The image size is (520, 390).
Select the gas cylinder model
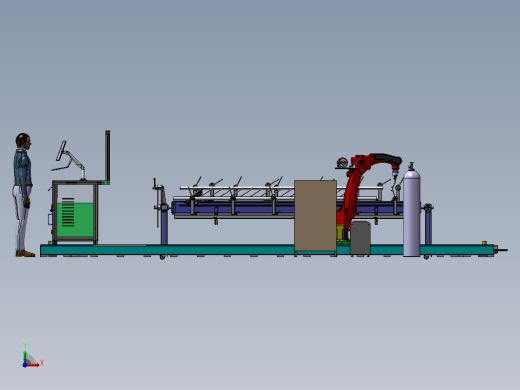412,210
